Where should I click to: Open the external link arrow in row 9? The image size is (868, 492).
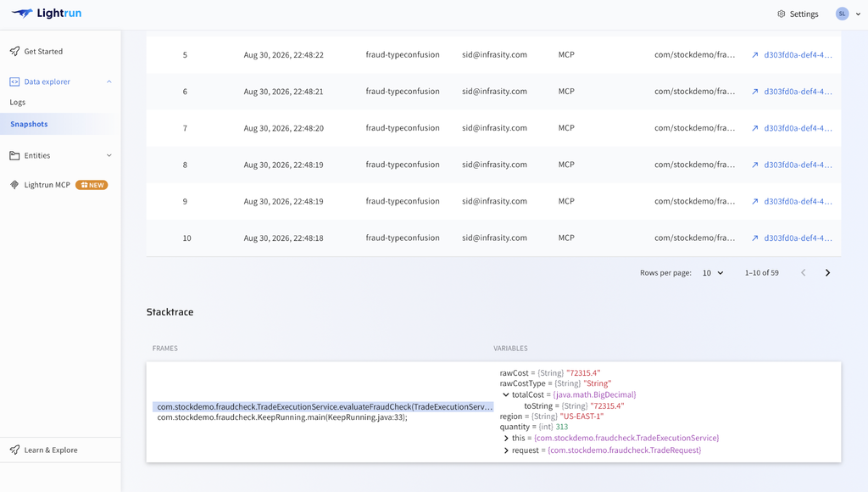point(754,201)
